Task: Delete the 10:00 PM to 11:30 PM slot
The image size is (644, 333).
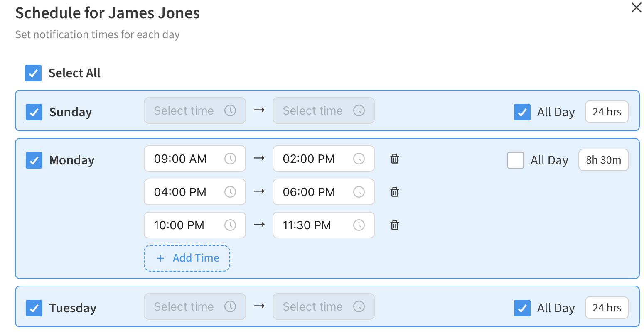Action: pos(395,225)
